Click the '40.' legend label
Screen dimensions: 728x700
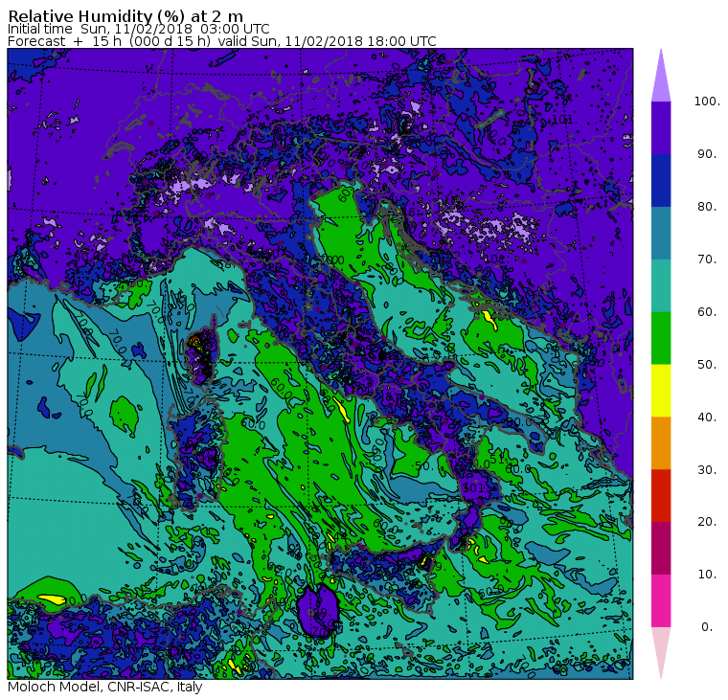click(x=707, y=417)
